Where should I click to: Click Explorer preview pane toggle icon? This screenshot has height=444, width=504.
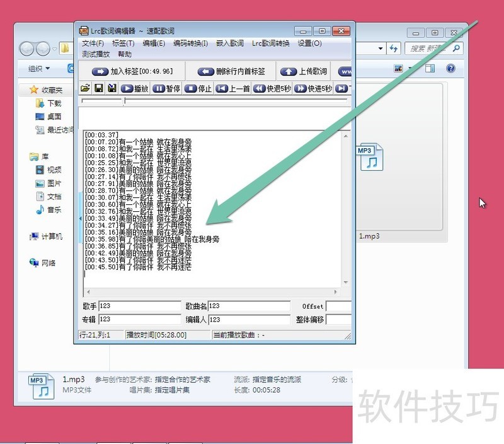click(x=430, y=68)
